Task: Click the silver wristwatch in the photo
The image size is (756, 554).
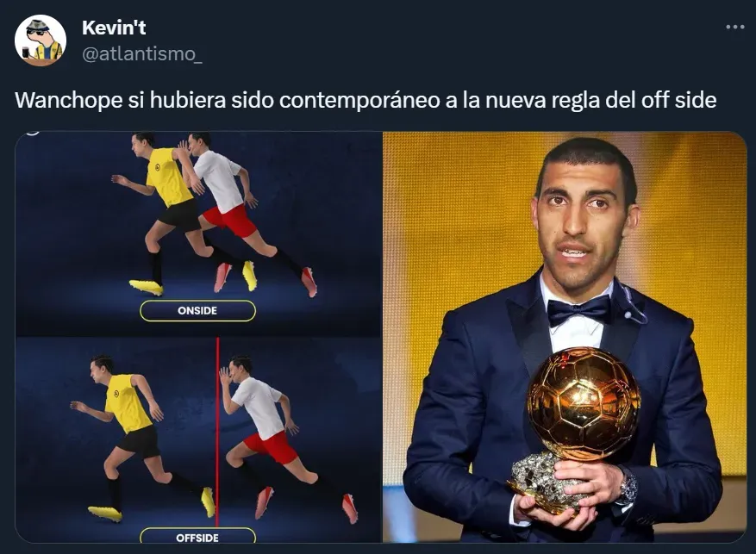Action: (x=628, y=486)
